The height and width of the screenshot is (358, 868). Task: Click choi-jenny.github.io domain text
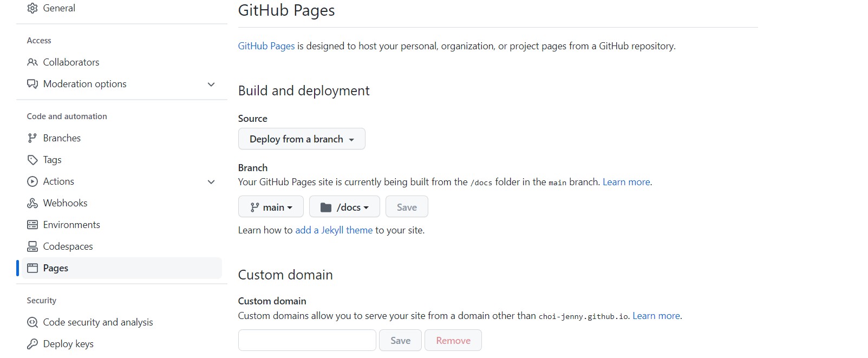click(584, 316)
